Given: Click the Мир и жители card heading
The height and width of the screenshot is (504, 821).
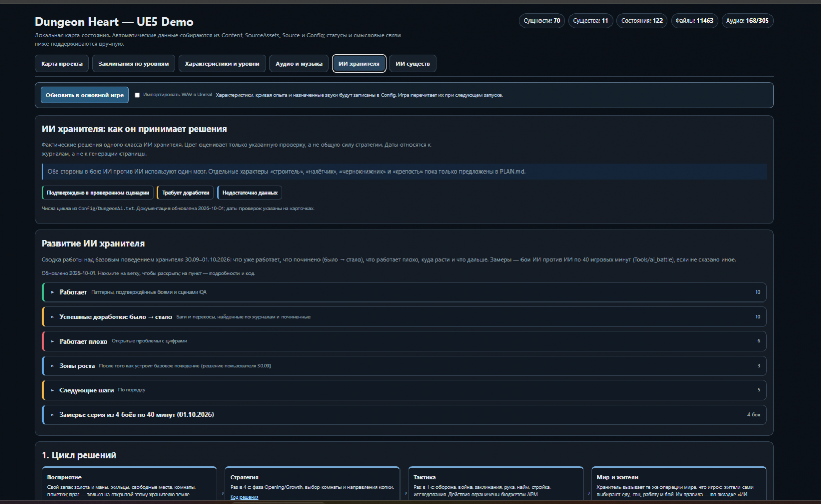Looking at the screenshot, I should point(617,477).
